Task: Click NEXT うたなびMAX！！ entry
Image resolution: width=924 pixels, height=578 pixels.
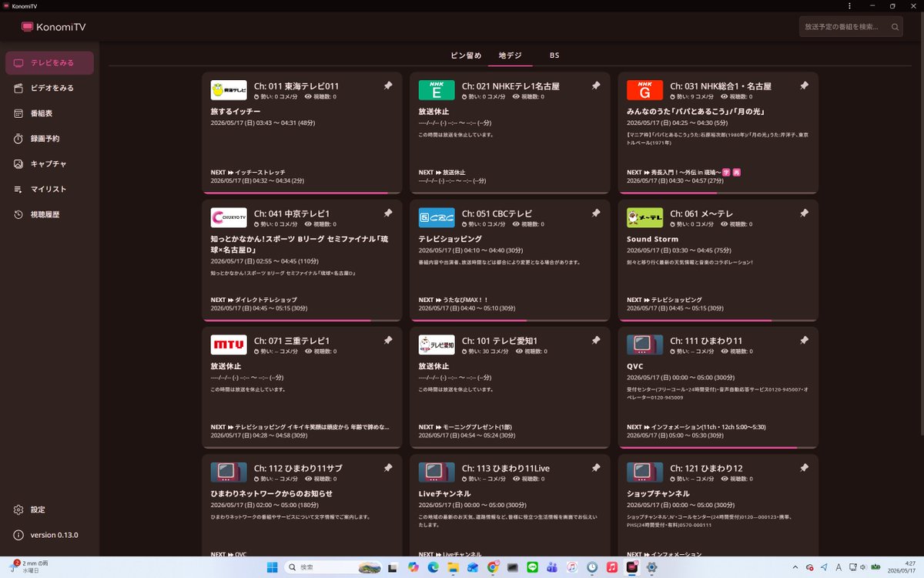Action: pos(454,300)
